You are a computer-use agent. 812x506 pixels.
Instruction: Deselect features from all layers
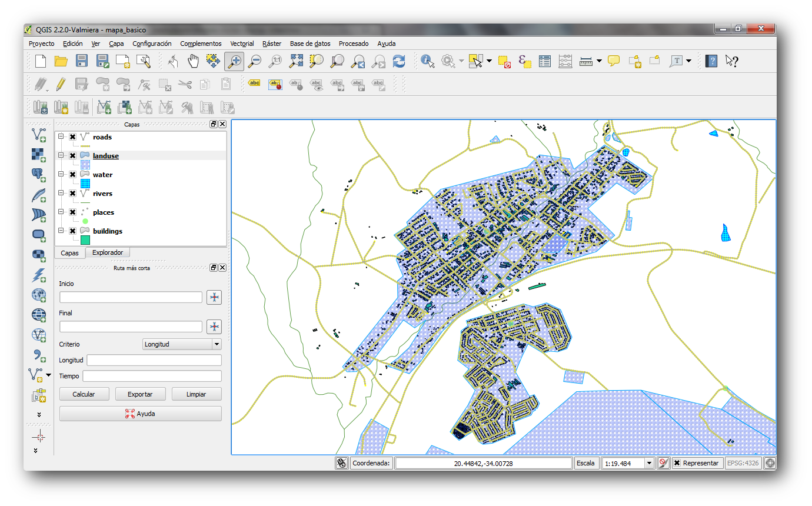(x=504, y=61)
